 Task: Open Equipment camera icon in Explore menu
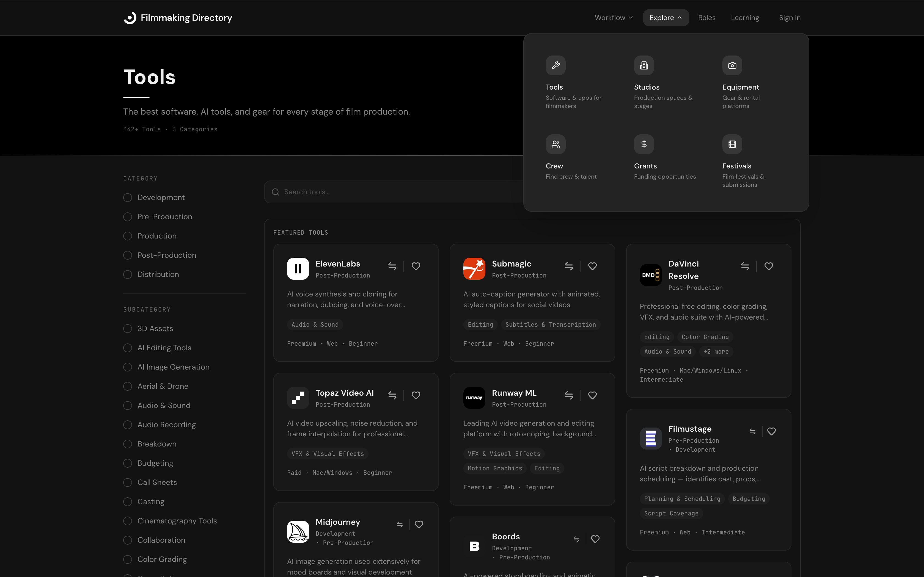click(732, 65)
